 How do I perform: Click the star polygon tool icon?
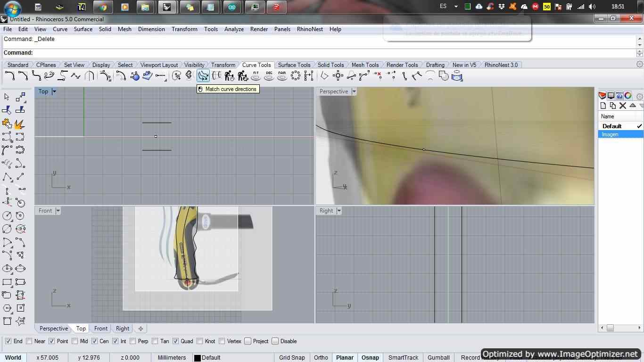click(20, 321)
